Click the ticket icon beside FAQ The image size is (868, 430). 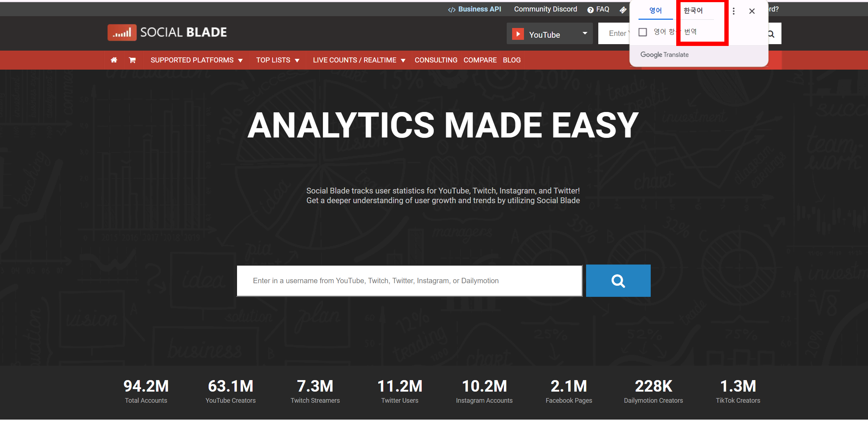click(623, 10)
